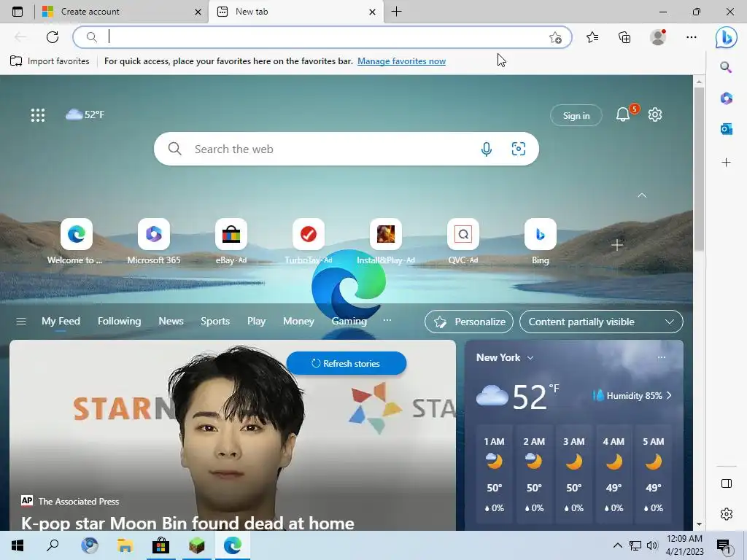Select the Sports feed tab
The width and height of the screenshot is (747, 560).
215,322
